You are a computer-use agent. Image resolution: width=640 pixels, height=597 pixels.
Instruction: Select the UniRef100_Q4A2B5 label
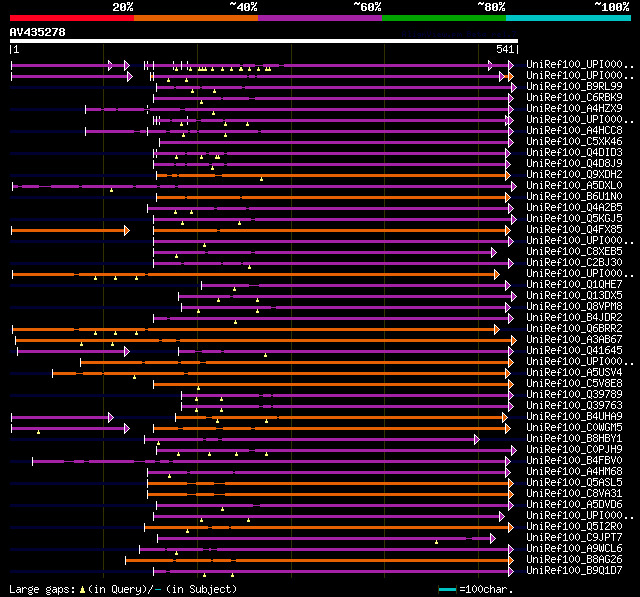[574, 208]
